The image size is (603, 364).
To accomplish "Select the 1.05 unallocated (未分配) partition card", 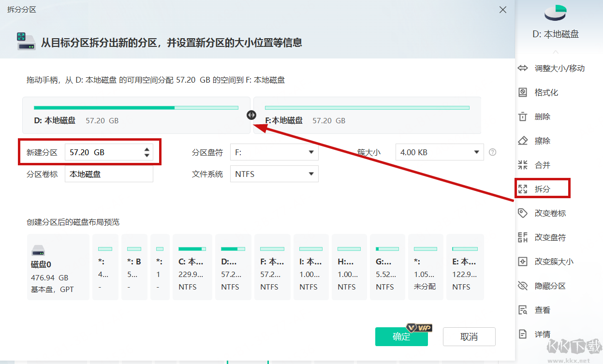I will click(426, 267).
